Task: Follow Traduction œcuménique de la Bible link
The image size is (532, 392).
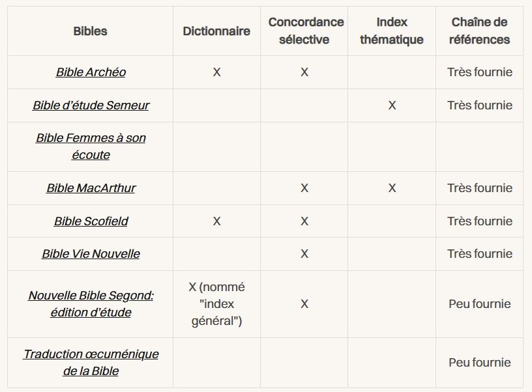Action: click(91, 363)
